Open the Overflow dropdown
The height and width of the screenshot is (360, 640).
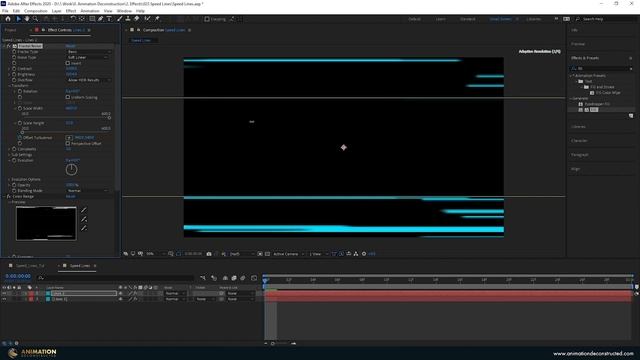click(x=89, y=80)
